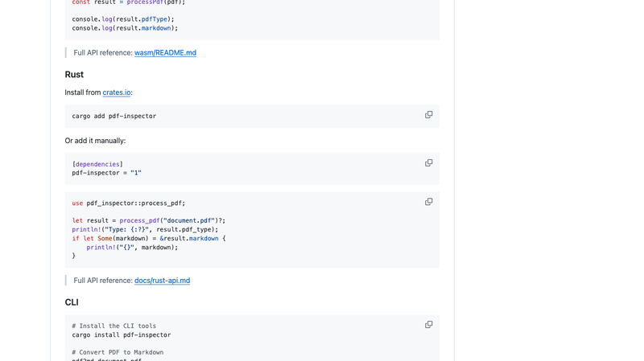The height and width of the screenshot is (361, 644).
Task: Click the 'println!("Type: {:?}"' line
Action: (145, 230)
